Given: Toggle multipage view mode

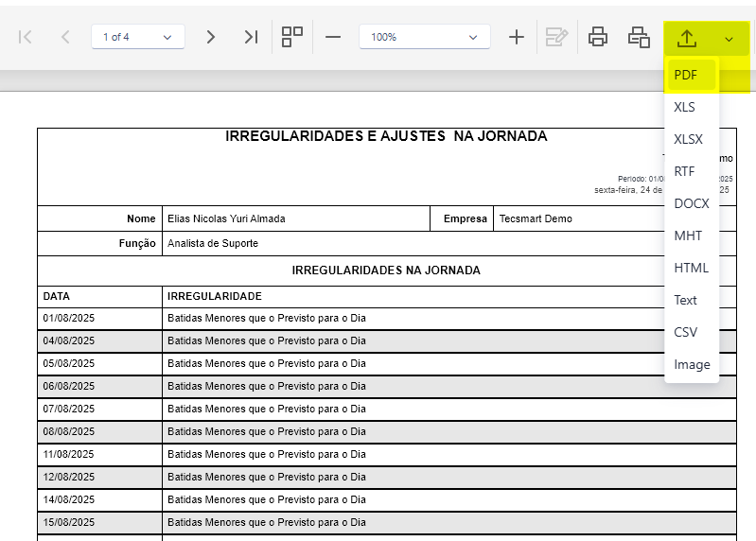Looking at the screenshot, I should click(x=292, y=37).
